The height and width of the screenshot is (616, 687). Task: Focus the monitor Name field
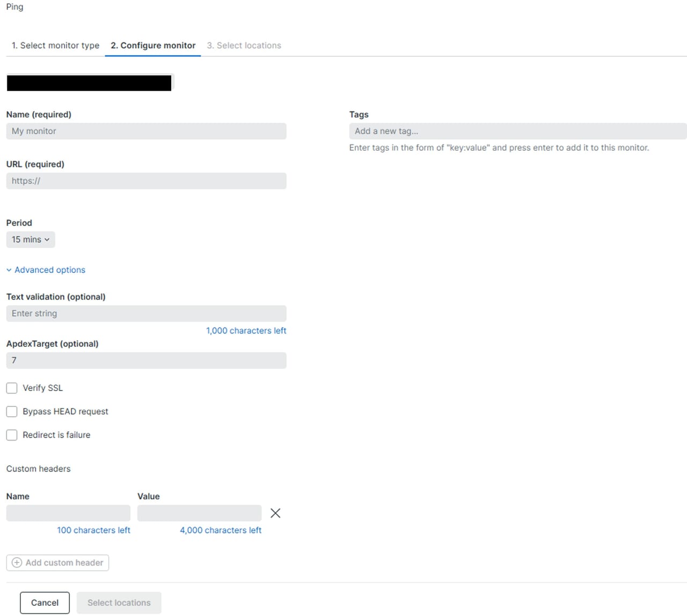146,131
